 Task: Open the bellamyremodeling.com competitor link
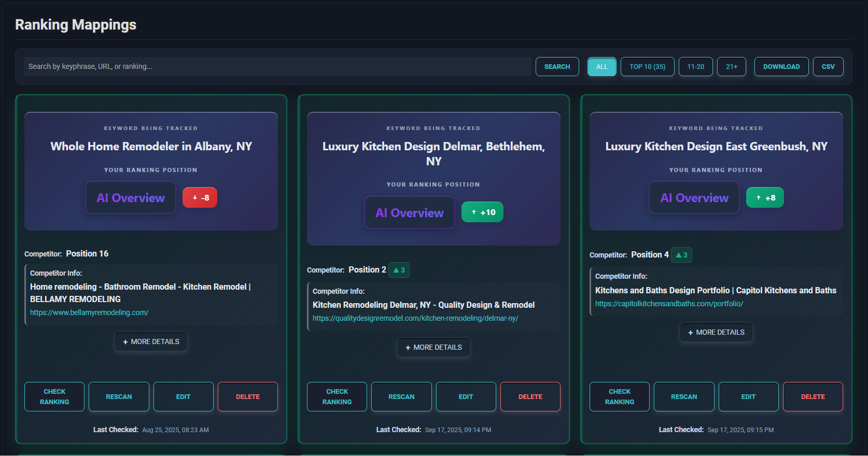click(89, 312)
